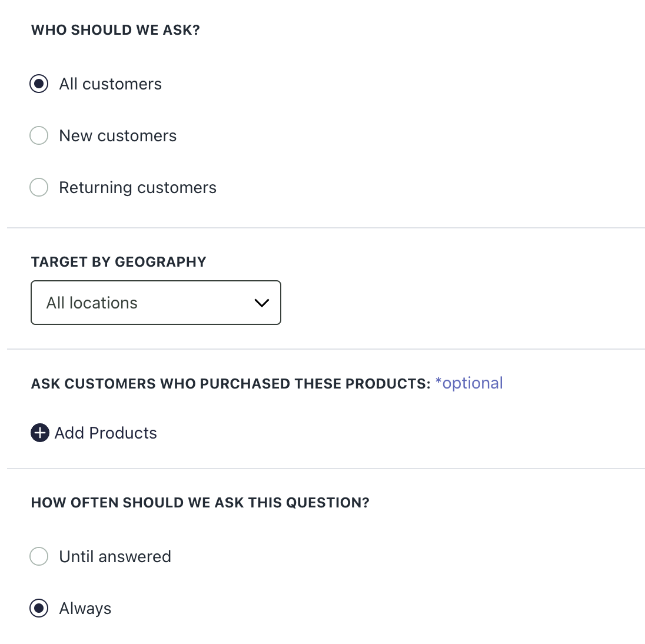The height and width of the screenshot is (644, 645).
Task: Click the "Ask customers who purchased these products" heading
Action: point(231,384)
